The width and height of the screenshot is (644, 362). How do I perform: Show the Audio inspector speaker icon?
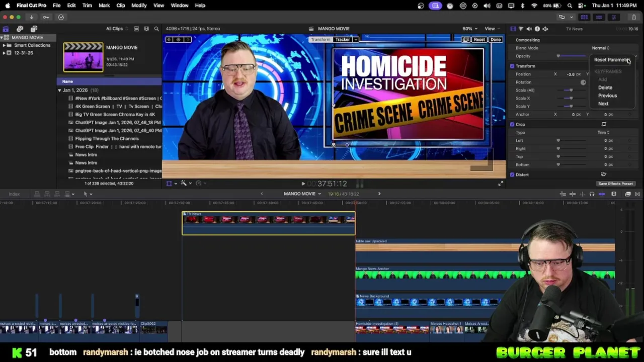click(529, 29)
